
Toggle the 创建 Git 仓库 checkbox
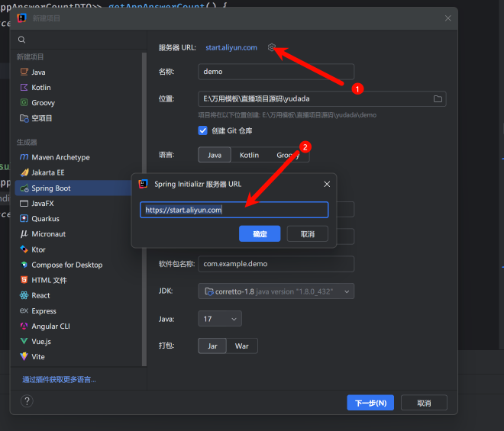point(203,130)
